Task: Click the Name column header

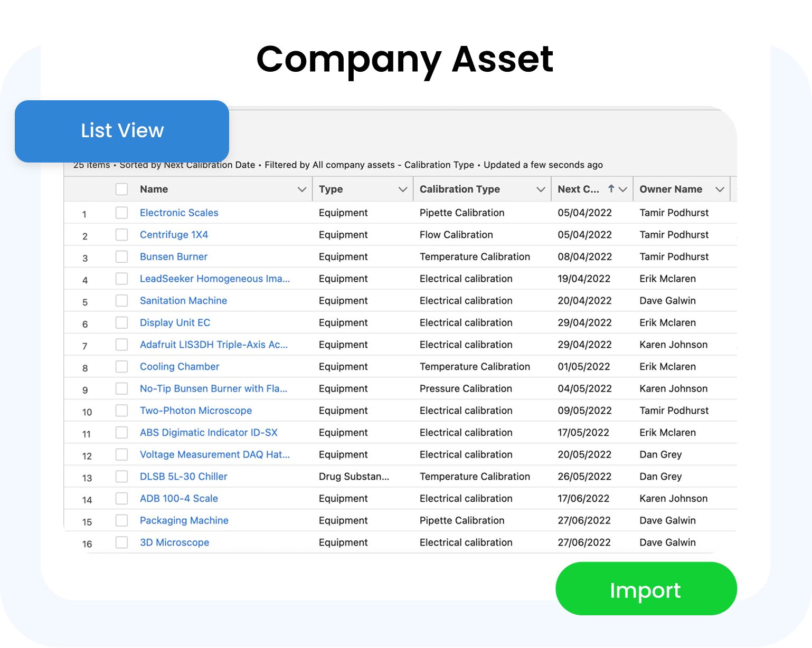Action: pyautogui.click(x=154, y=189)
